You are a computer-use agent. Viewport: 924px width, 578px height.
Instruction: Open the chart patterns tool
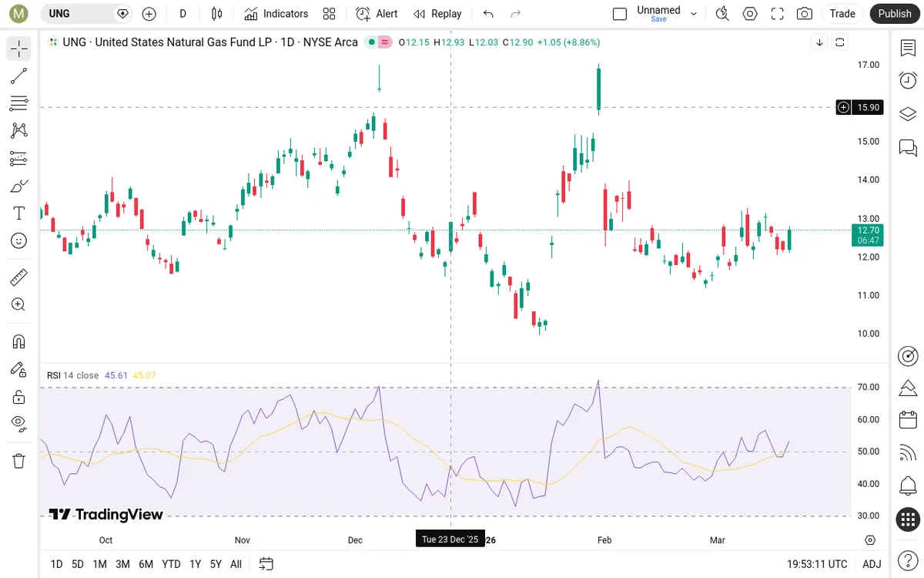click(19, 131)
